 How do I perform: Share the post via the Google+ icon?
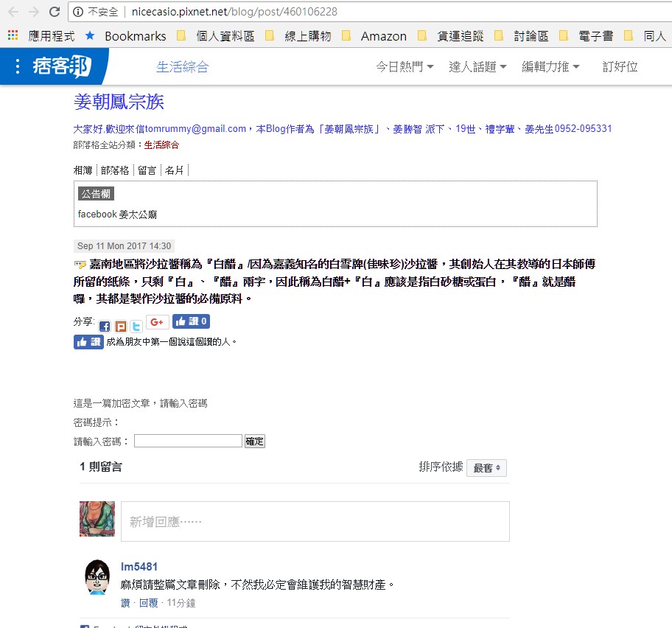tap(155, 321)
